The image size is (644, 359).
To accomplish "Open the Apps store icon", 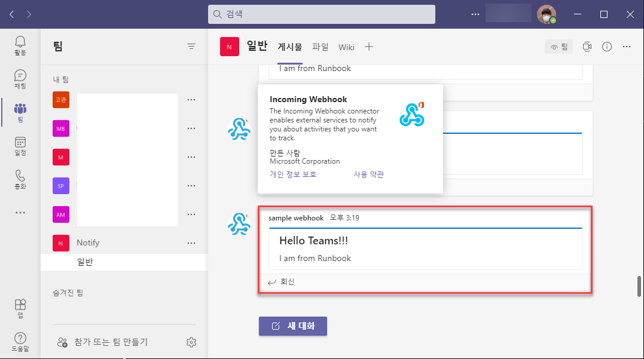I will [x=20, y=308].
